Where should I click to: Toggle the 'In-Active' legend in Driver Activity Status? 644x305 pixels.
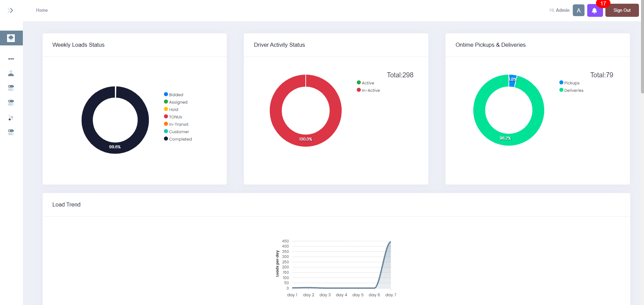tap(368, 90)
